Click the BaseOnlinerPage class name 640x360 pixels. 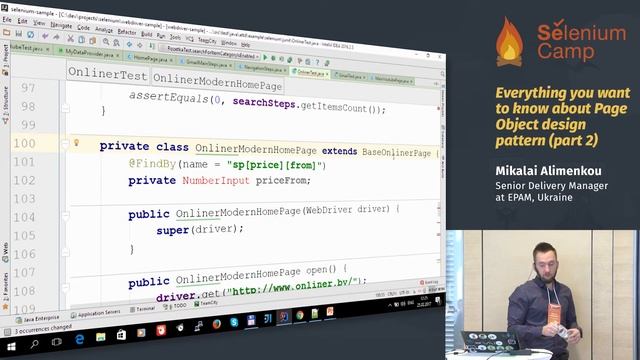pyautogui.click(x=396, y=153)
